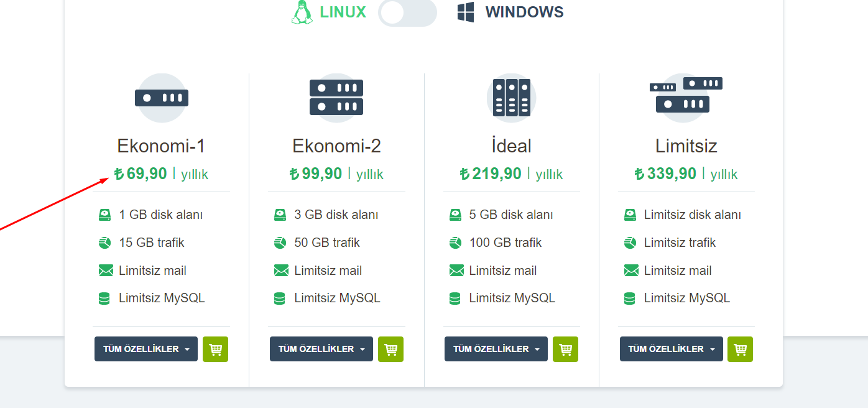Click the Limitsiz disk alanı text
Image resolution: width=868 pixels, height=408 pixels.
(x=693, y=215)
